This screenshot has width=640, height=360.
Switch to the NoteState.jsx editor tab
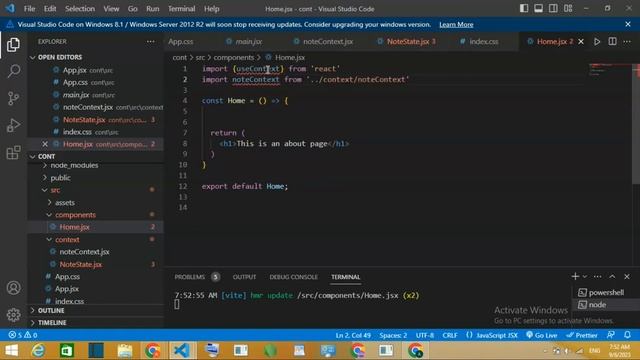407,41
